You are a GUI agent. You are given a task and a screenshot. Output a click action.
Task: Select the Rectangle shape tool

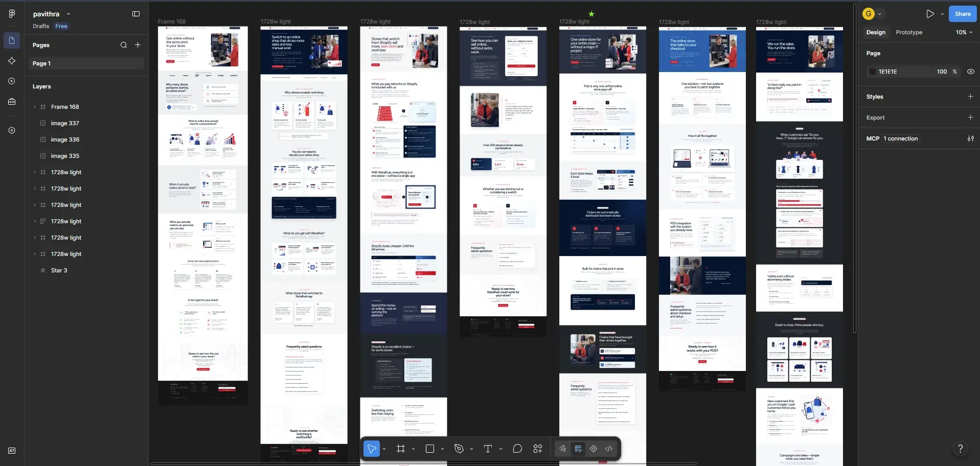click(430, 449)
